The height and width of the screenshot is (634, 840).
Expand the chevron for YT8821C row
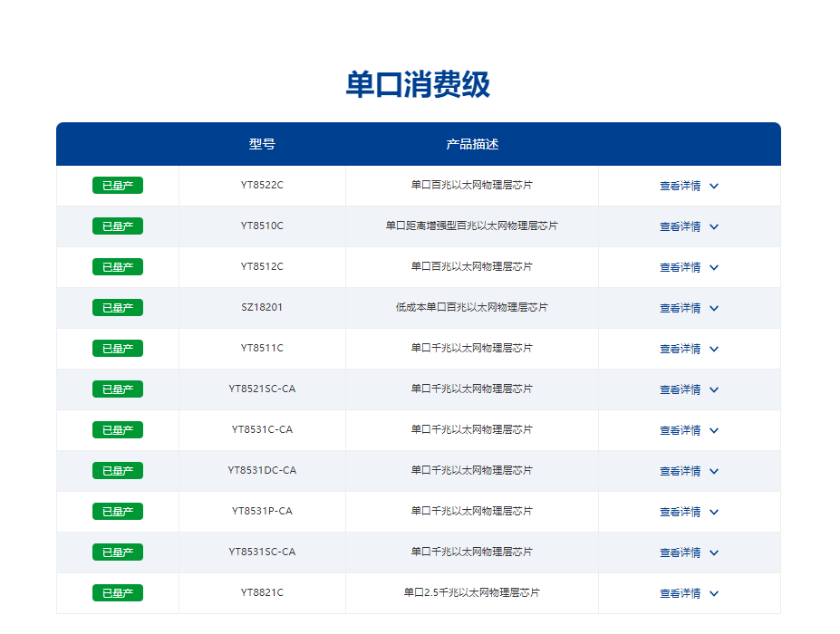click(x=713, y=592)
